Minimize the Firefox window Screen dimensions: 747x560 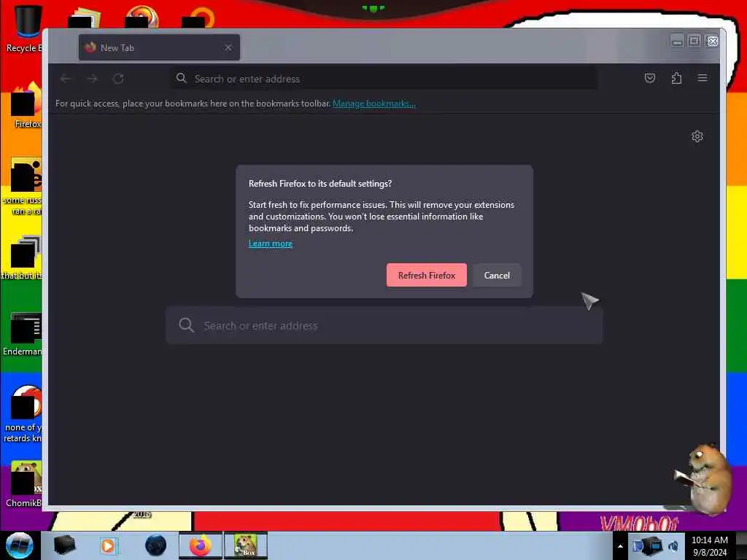[x=676, y=42]
